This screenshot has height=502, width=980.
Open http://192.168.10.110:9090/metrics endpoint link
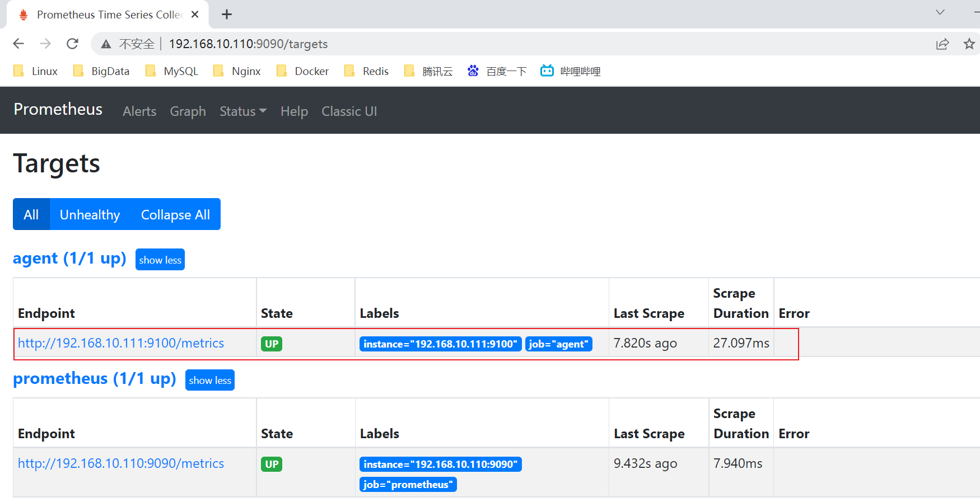(x=121, y=463)
